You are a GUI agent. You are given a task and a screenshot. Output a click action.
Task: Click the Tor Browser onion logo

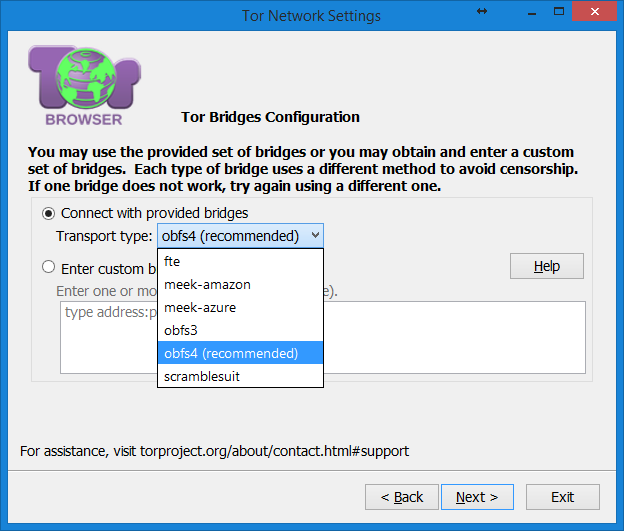click(x=84, y=86)
